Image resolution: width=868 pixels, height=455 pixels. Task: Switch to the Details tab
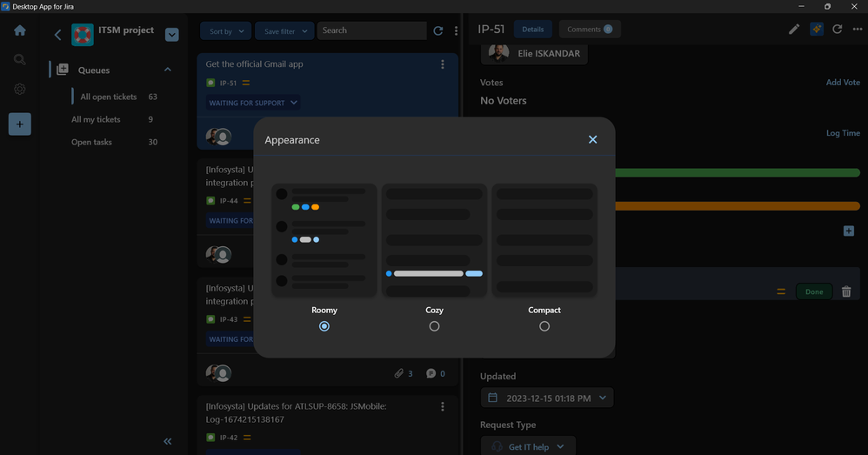pos(533,30)
